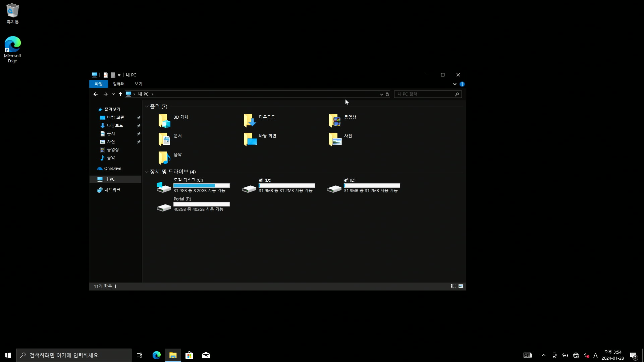The width and height of the screenshot is (644, 362).
Task: Open the 다운로드 folder icon
Action: click(x=250, y=121)
